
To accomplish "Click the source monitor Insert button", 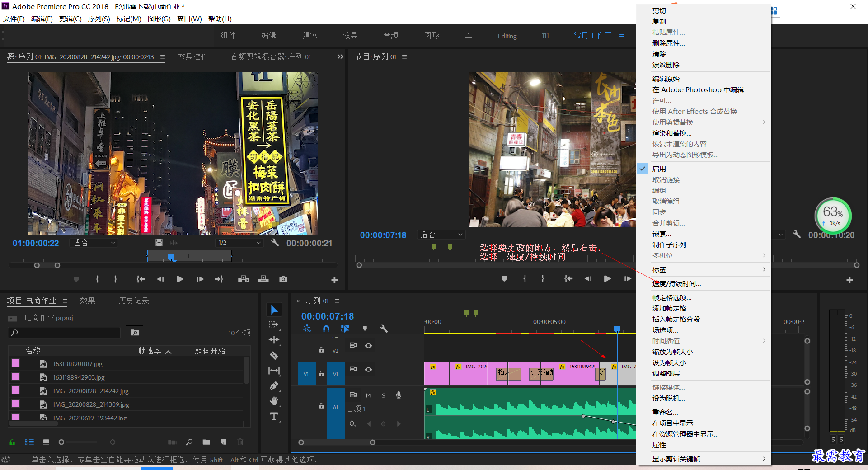I will pyautogui.click(x=244, y=279).
